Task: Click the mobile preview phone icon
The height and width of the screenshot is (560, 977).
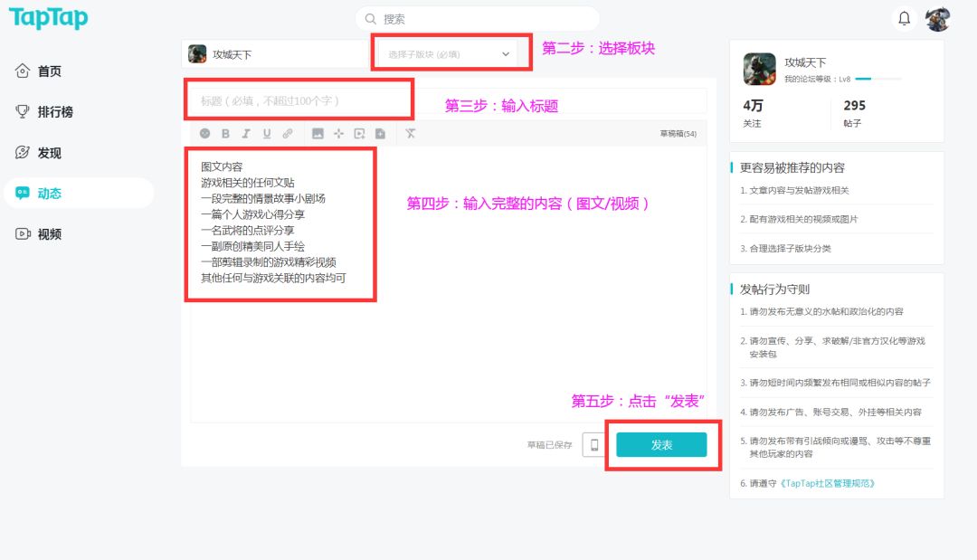Action: click(593, 445)
